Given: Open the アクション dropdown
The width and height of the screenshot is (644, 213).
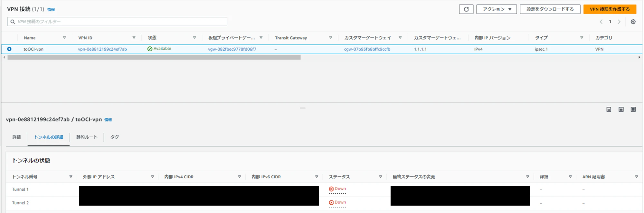Looking at the screenshot, I should click(x=497, y=9).
